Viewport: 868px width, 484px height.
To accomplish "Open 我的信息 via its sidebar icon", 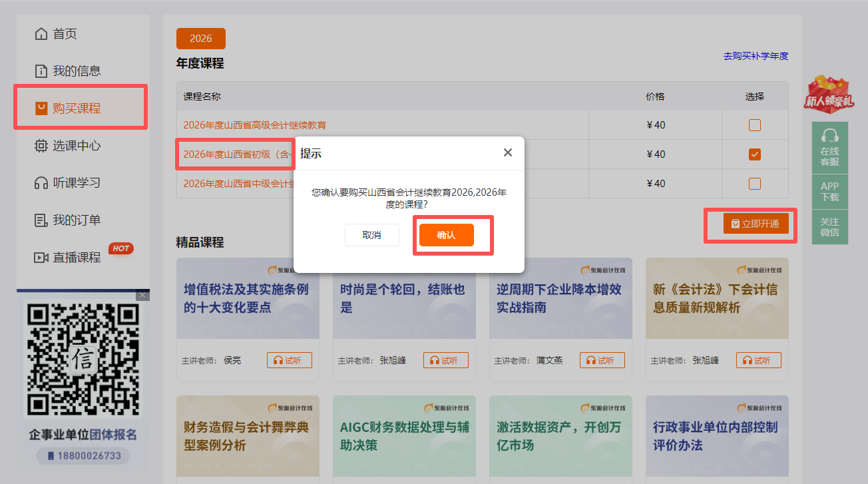I will tap(41, 71).
